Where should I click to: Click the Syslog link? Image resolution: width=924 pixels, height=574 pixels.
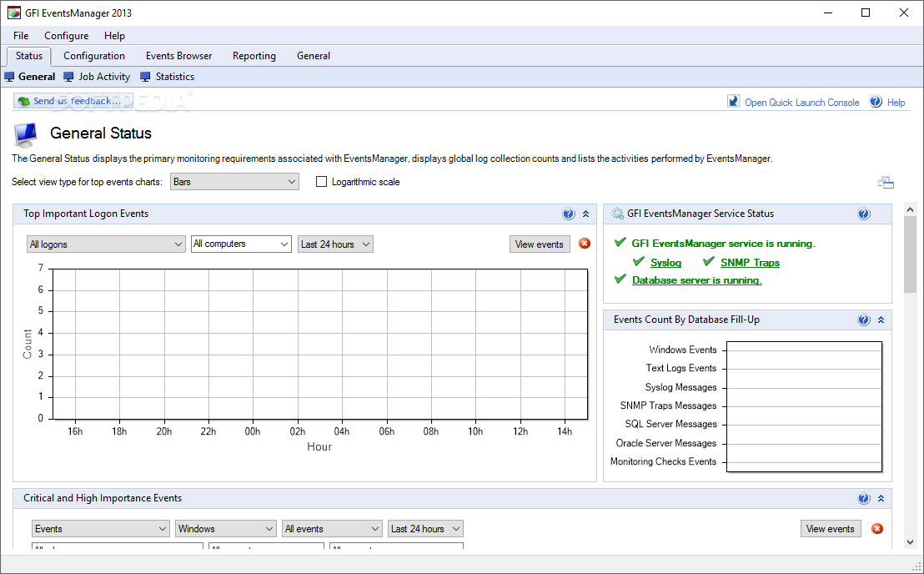665,262
